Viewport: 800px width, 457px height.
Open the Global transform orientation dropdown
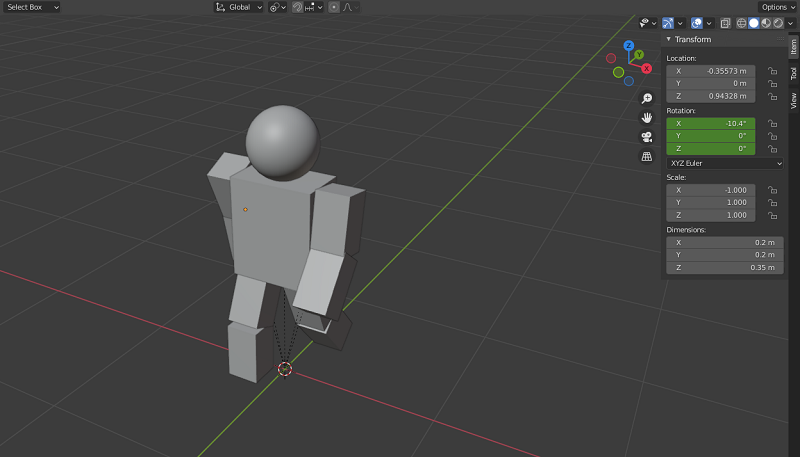click(239, 7)
